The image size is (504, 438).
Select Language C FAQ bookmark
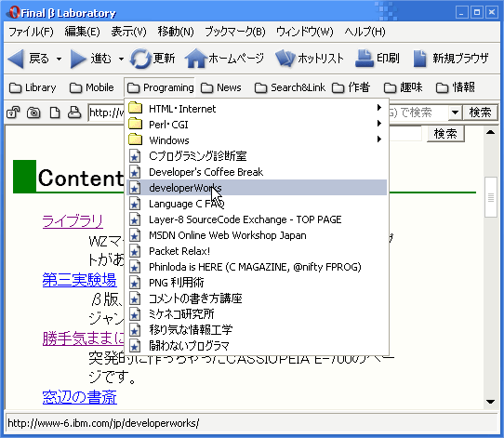(257, 204)
